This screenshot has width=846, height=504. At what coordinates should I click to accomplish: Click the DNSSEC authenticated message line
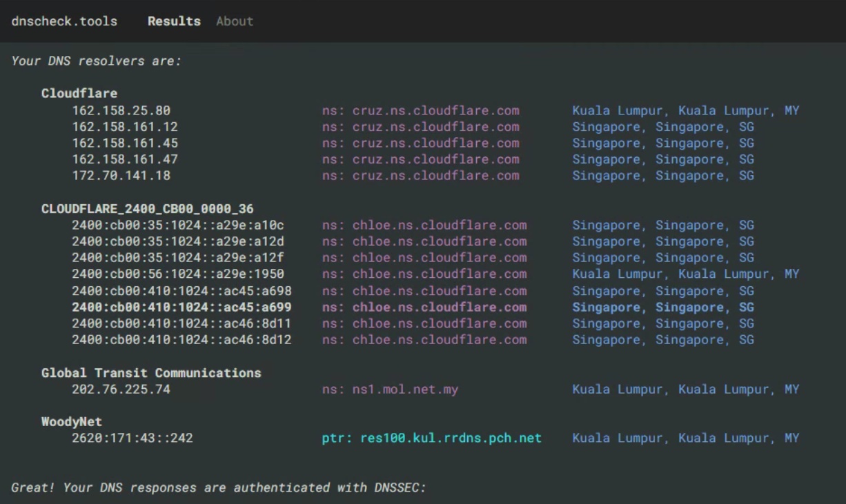point(219,488)
